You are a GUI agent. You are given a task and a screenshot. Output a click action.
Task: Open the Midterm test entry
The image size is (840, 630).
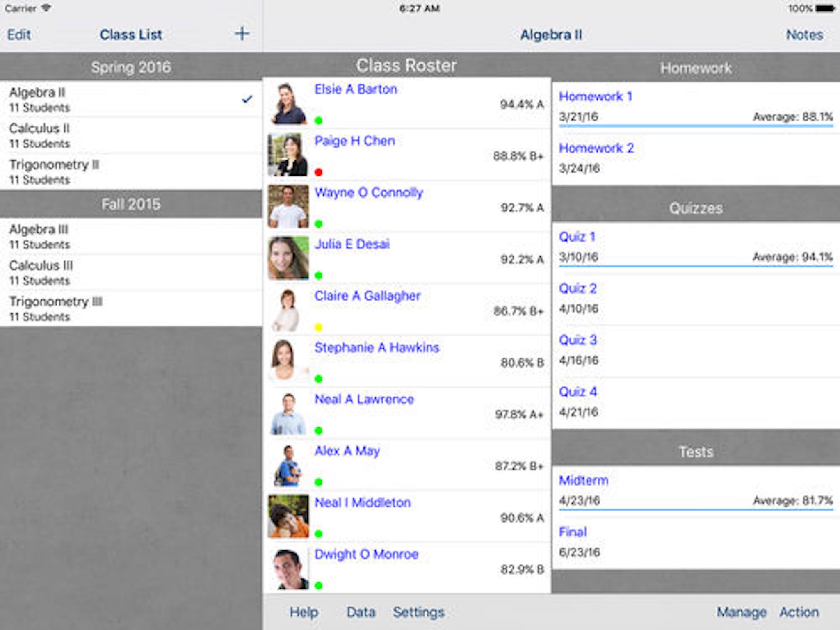(x=583, y=480)
